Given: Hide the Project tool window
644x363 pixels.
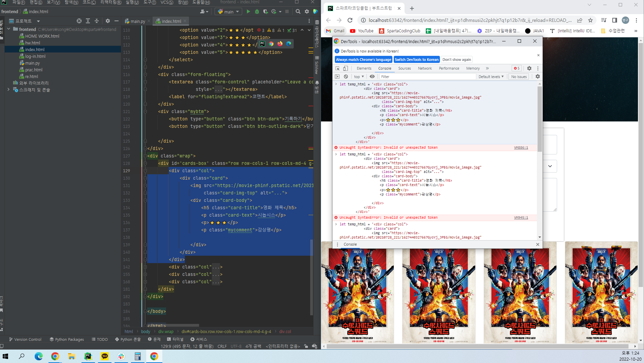Looking at the screenshot, I should 117,21.
